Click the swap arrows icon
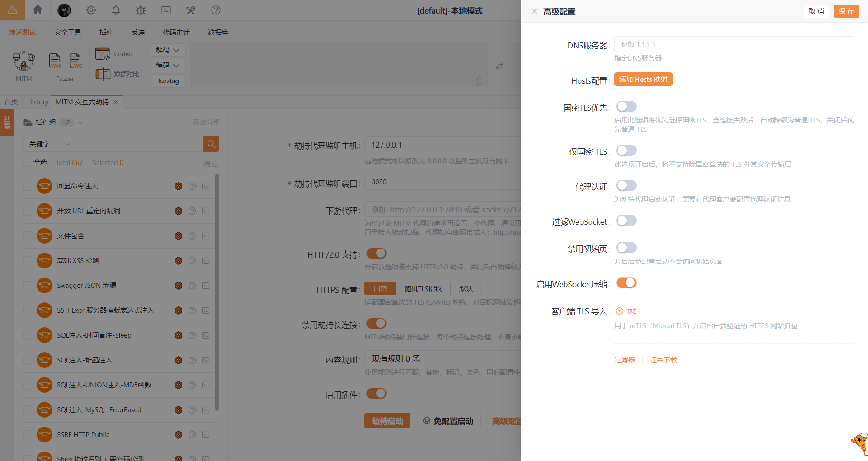 point(500,66)
